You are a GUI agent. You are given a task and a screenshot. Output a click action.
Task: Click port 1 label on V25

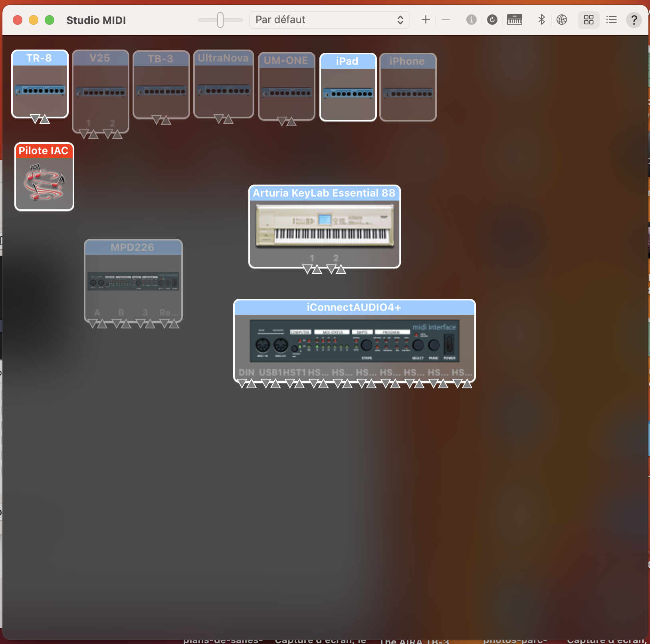click(x=89, y=123)
